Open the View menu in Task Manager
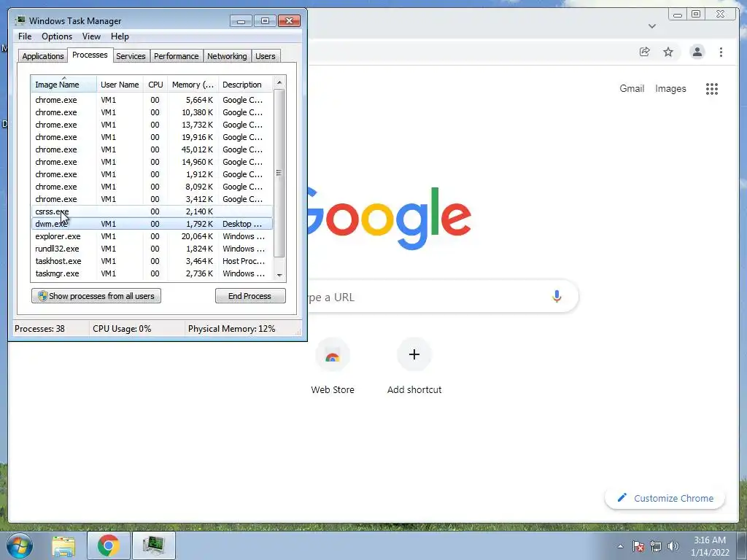The image size is (747, 560). coord(91,36)
